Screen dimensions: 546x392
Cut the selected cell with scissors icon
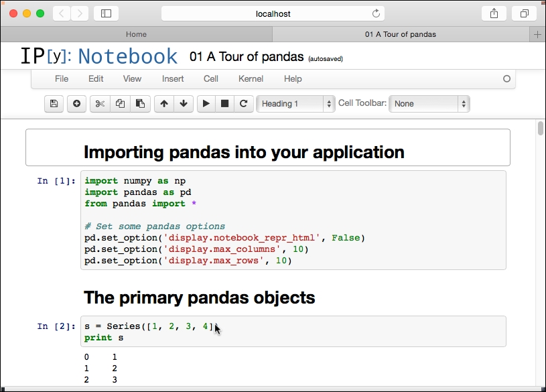[100, 103]
